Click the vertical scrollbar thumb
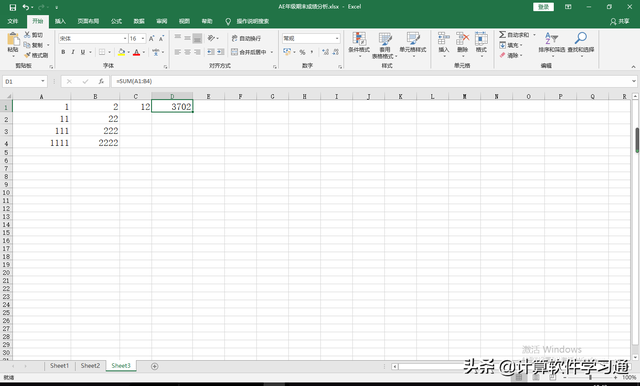Image resolution: width=640 pixels, height=386 pixels. click(637, 140)
